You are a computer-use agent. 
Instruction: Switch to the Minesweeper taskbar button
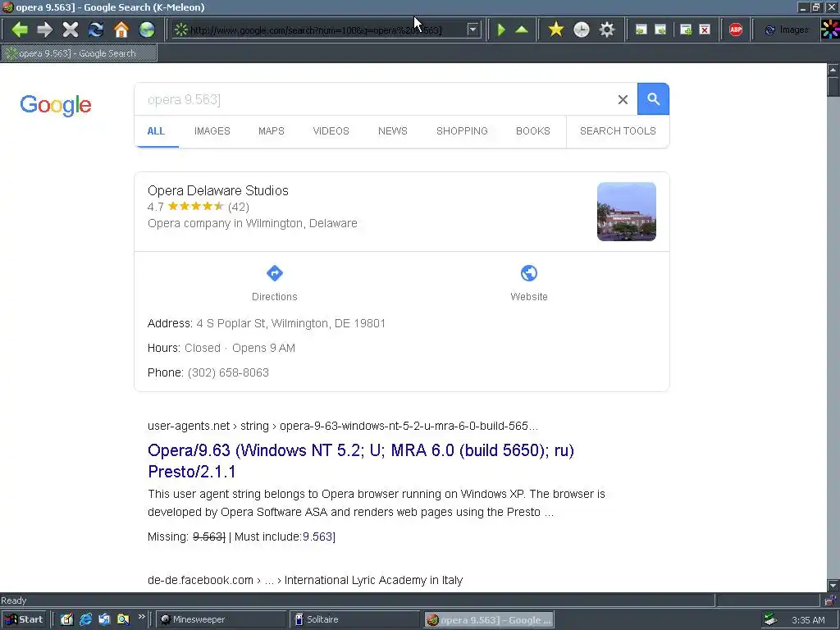tap(221, 620)
